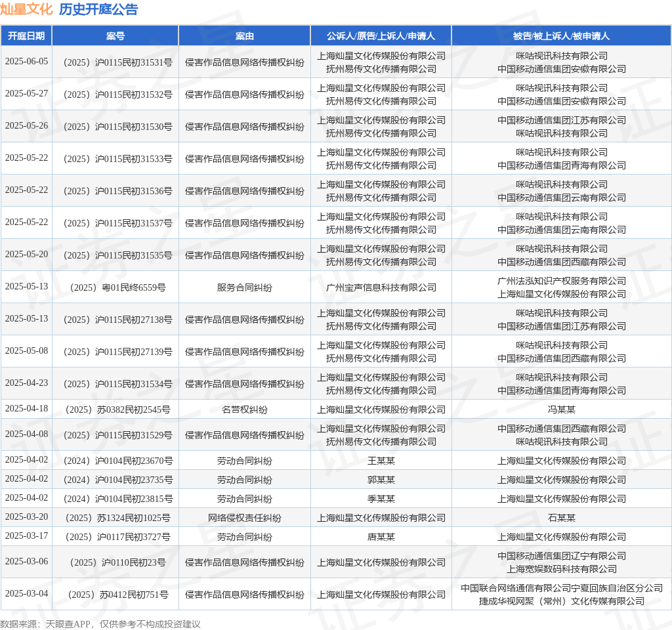
Task: Select case number 沪0115民初27139号
Action: click(x=118, y=352)
